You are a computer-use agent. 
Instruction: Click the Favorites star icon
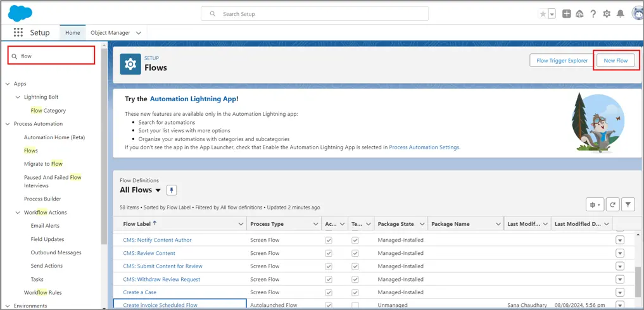(543, 14)
